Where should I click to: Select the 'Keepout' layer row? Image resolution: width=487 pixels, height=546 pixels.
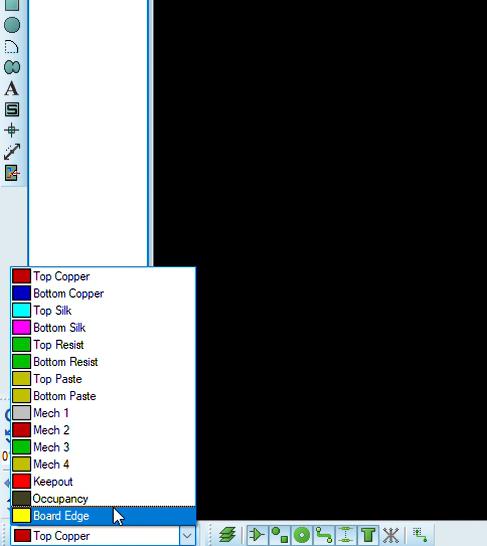pos(103,481)
